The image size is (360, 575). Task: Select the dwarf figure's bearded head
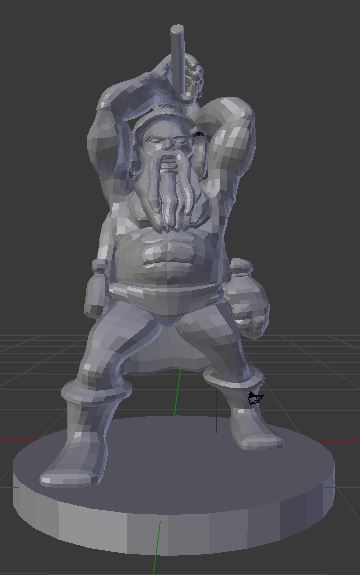[x=168, y=172]
